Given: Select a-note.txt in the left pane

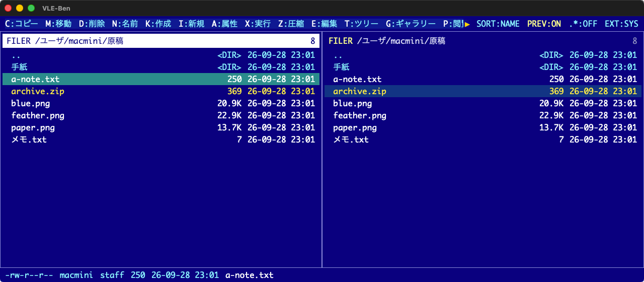Looking at the screenshot, I should (x=161, y=79).
